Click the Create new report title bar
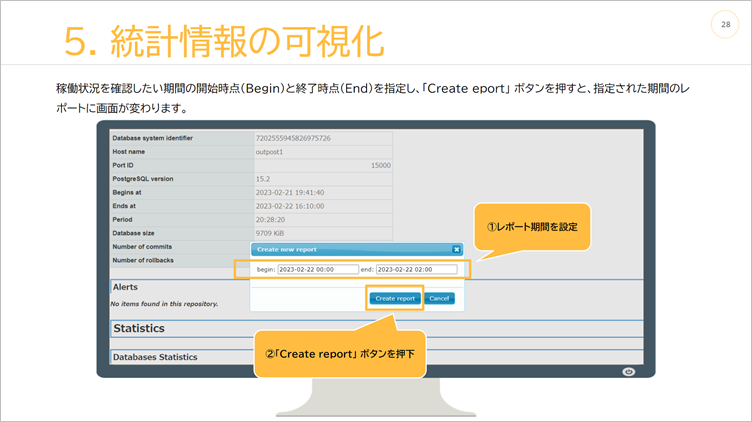The image size is (752, 422). click(356, 249)
